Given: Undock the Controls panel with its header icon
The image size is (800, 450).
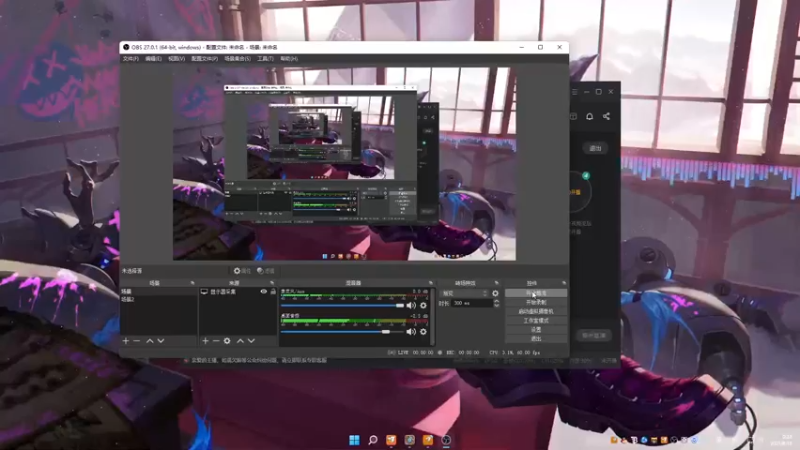Looking at the screenshot, I should 564,283.
